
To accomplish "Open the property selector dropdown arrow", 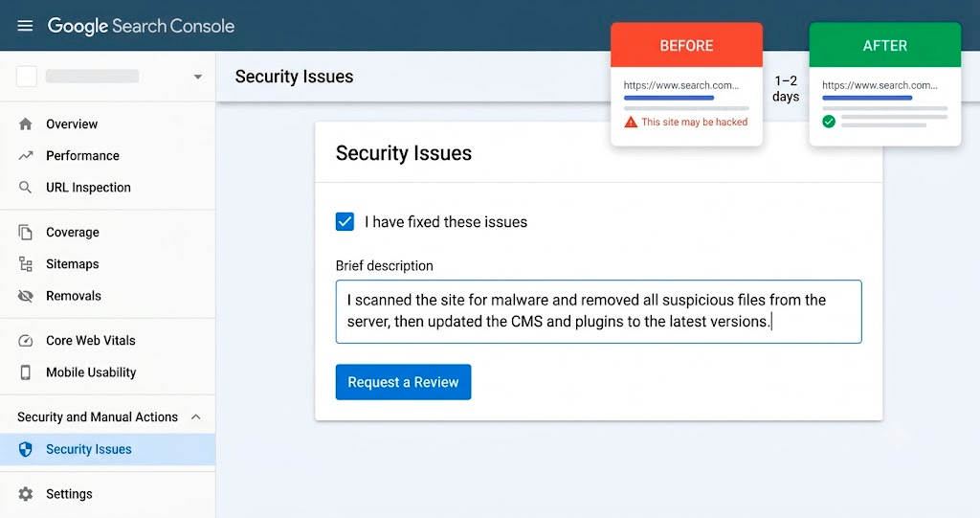I will 197,77.
